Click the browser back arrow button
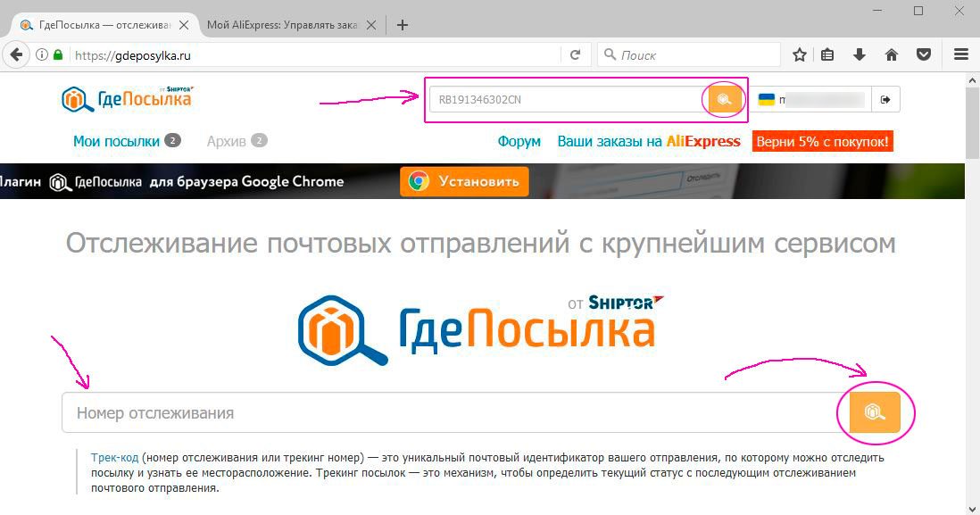Image resolution: width=980 pixels, height=515 pixels. [17, 55]
